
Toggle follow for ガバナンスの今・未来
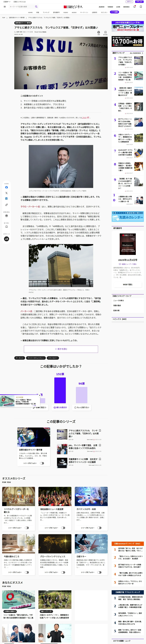99,528
